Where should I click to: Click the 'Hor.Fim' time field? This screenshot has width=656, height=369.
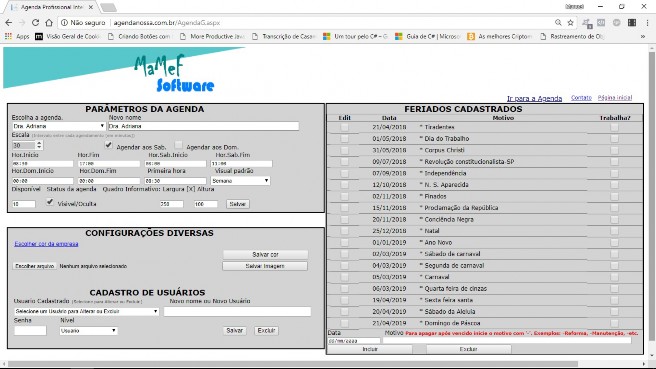pyautogui.click(x=109, y=164)
